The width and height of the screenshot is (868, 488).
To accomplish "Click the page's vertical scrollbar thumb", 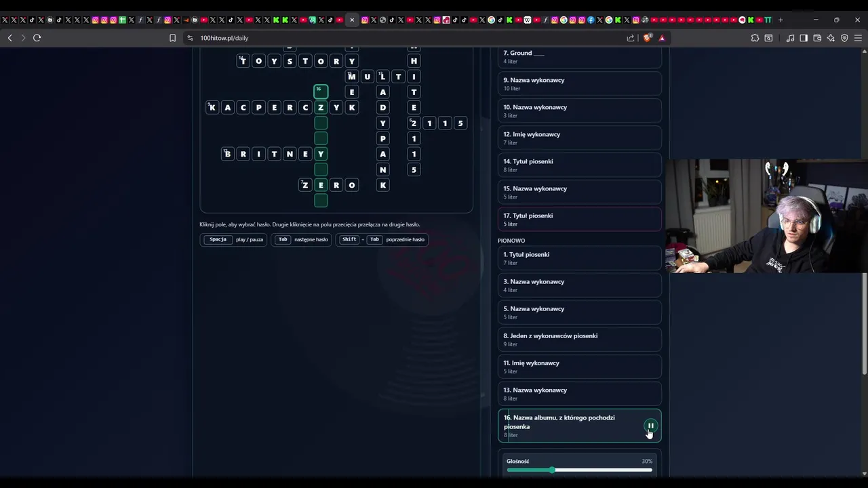I will pyautogui.click(x=864, y=323).
